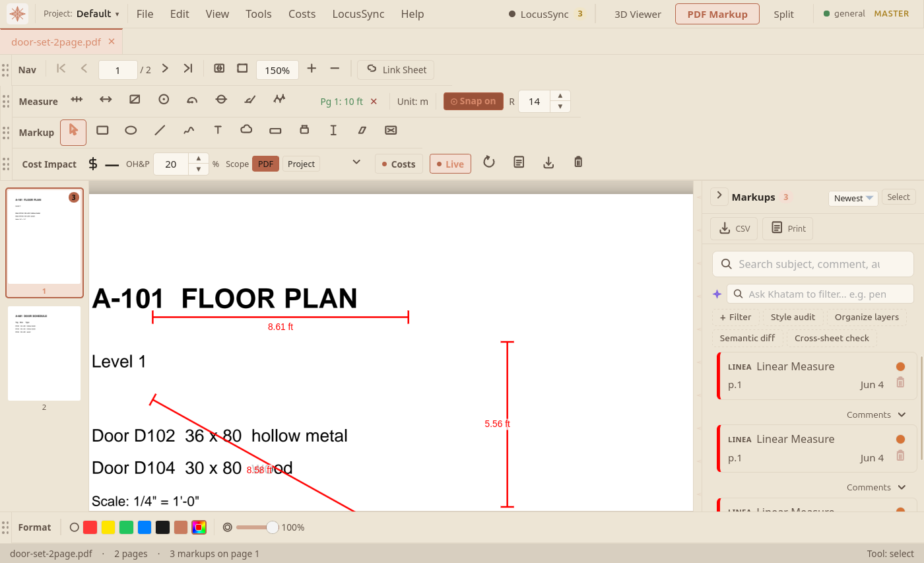Select the linear distance measure tool

click(106, 100)
